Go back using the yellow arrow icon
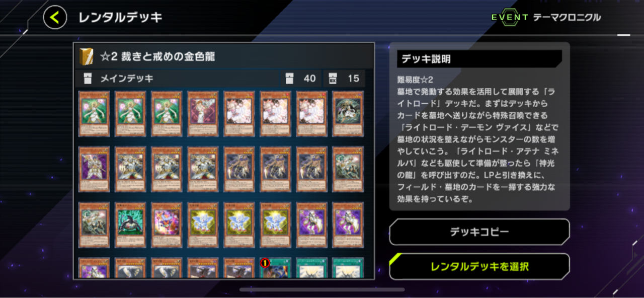This screenshot has height=298, width=644. pyautogui.click(x=55, y=18)
